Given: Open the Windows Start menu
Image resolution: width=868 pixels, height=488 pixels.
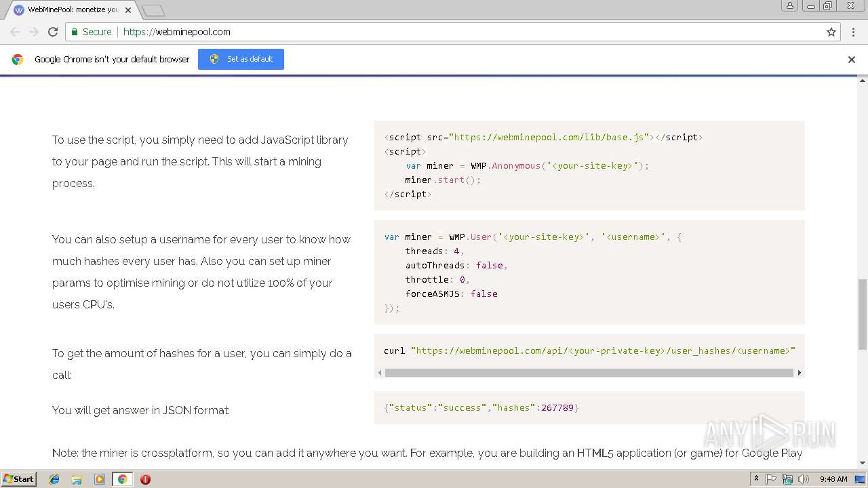Looking at the screenshot, I should [19, 479].
